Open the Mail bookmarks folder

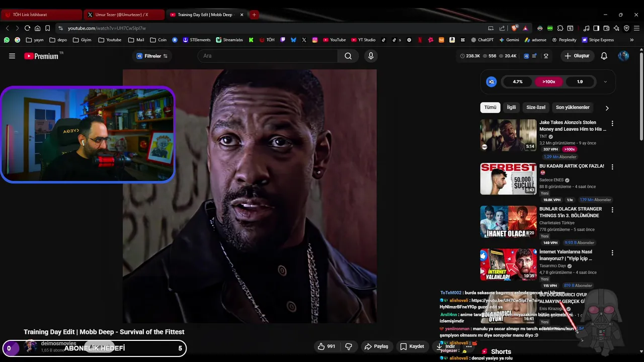pyautogui.click(x=136, y=40)
